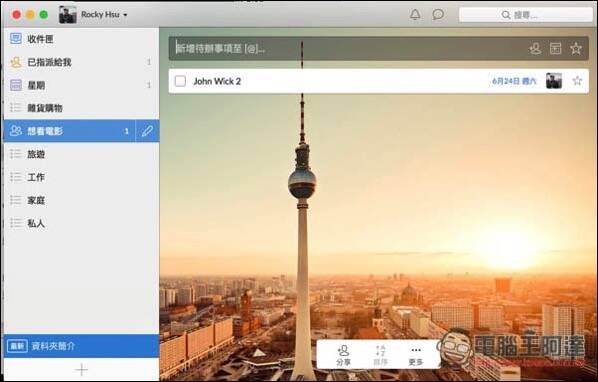598x382 pixels.
Task: Open the 收件匣 inbox list
Action: point(81,39)
